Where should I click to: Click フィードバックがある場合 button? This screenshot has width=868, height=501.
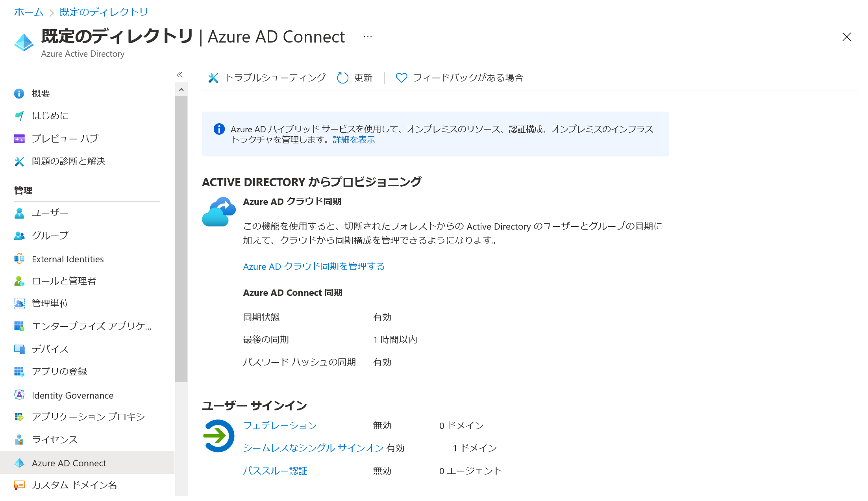tap(459, 78)
